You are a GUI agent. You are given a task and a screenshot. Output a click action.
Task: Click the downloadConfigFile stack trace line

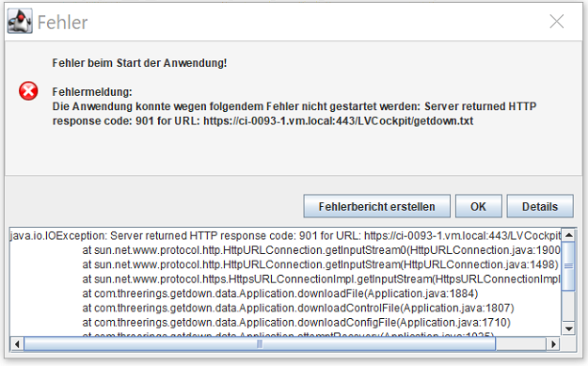[x=296, y=323]
